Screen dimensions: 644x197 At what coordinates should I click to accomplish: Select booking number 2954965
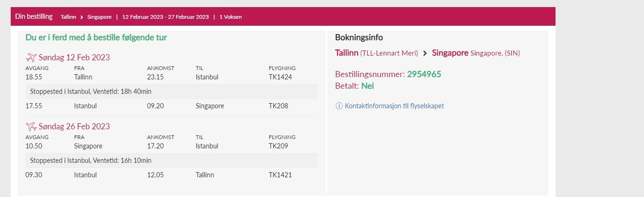(424, 74)
